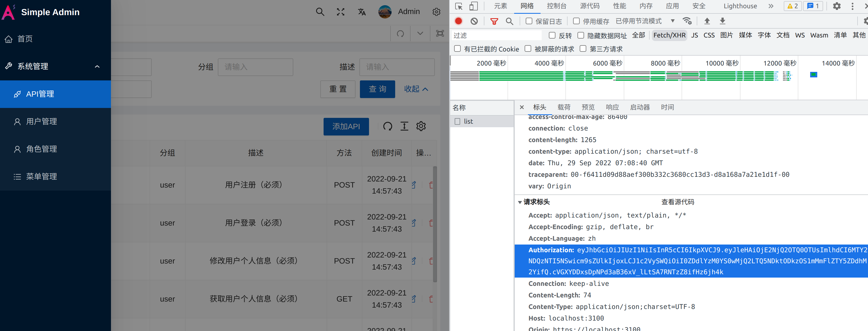The width and height of the screenshot is (868, 331).
Task: Open the admin header settings gear
Action: click(x=436, y=12)
